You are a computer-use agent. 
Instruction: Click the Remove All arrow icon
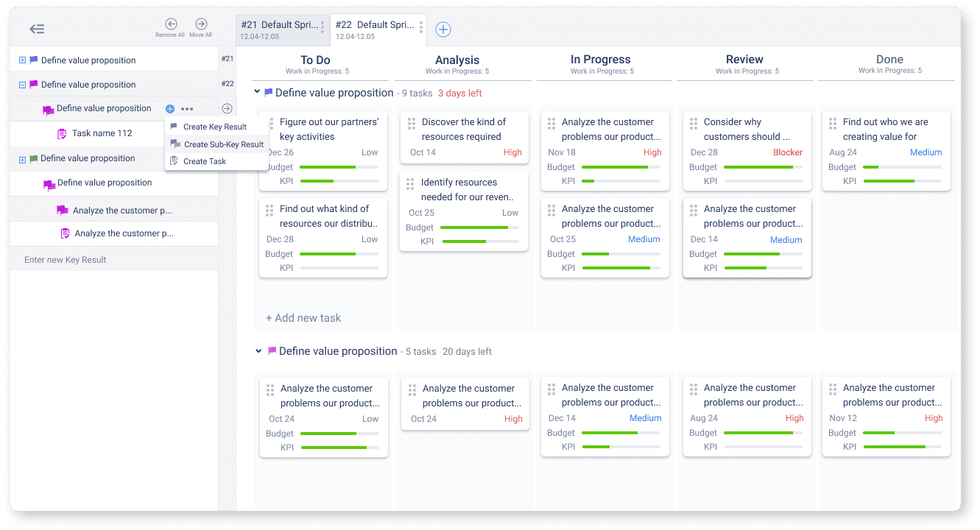coord(171,24)
